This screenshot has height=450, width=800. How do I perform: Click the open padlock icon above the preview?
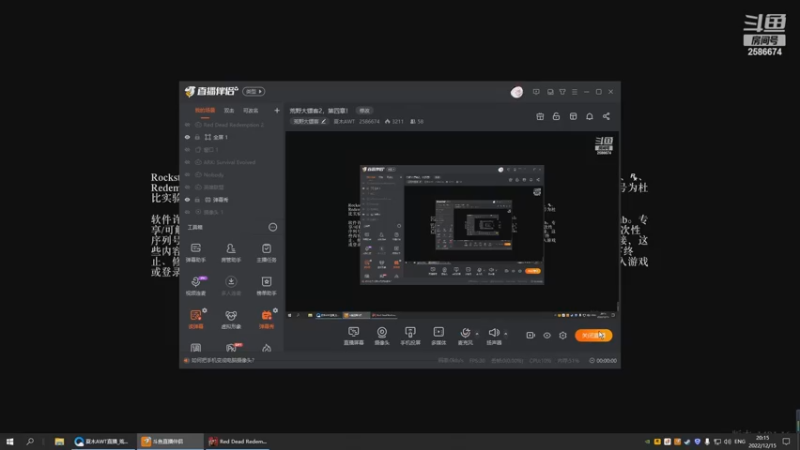coord(556,116)
